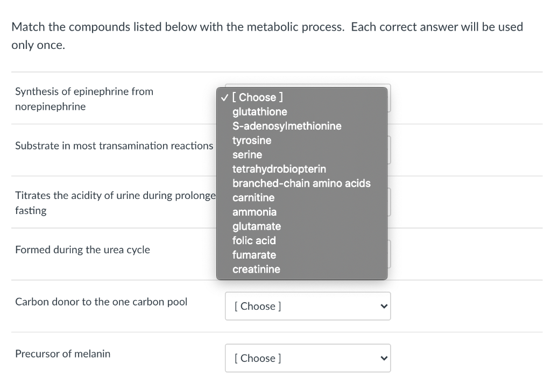Click the 'Synthesis of epinephrine from norepinephrine' prompt
551x392 pixels.
[x=84, y=99]
